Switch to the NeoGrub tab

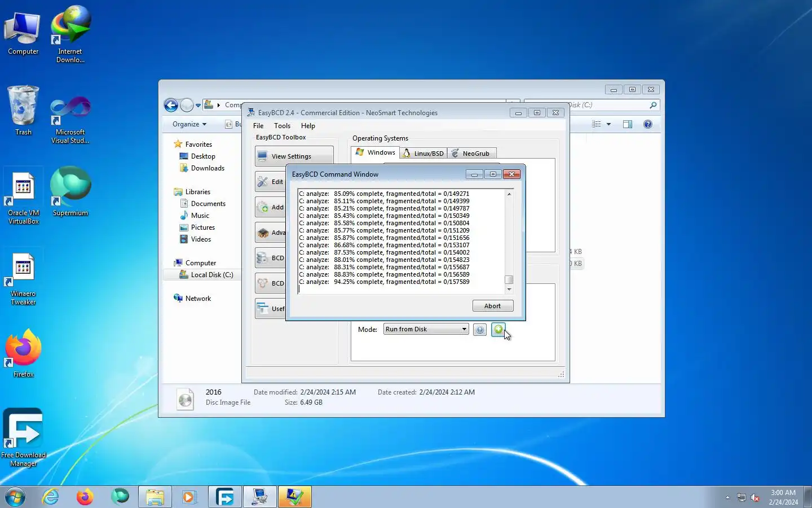coord(471,153)
